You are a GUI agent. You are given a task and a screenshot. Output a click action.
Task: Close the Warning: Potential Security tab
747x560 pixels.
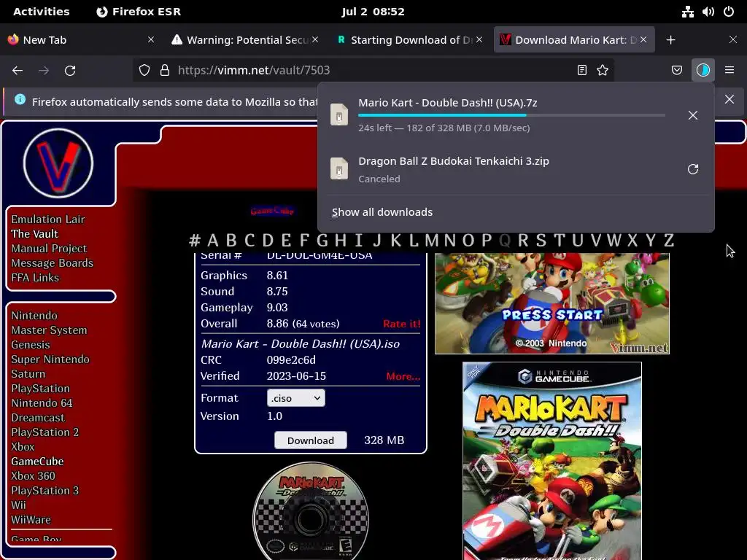[315, 39]
